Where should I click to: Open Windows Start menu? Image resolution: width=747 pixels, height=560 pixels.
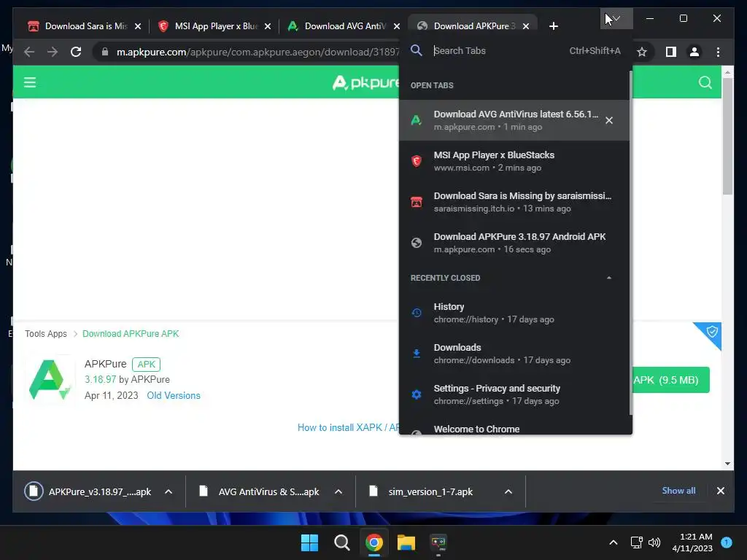click(x=309, y=542)
